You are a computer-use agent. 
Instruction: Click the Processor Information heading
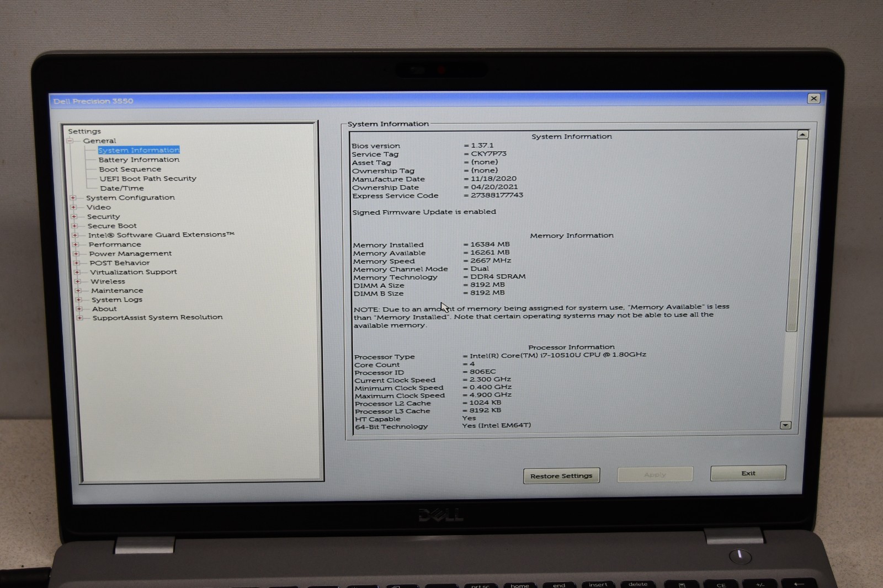tap(571, 347)
